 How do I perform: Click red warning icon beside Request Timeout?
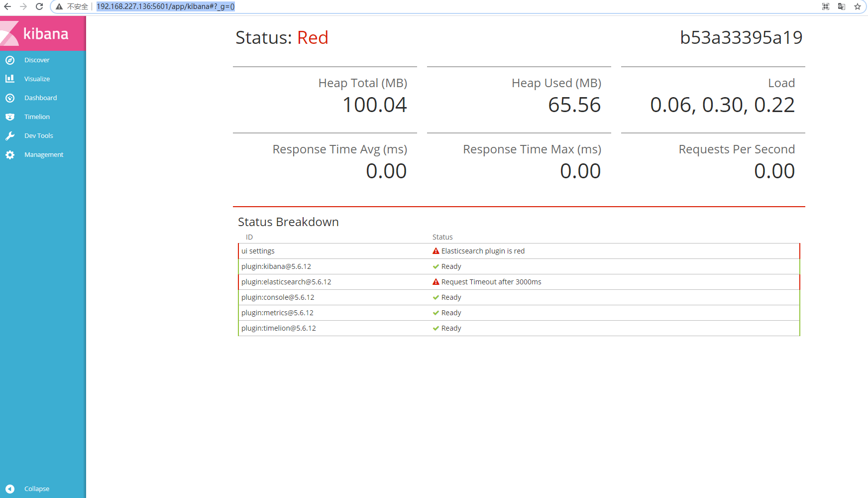coord(436,282)
